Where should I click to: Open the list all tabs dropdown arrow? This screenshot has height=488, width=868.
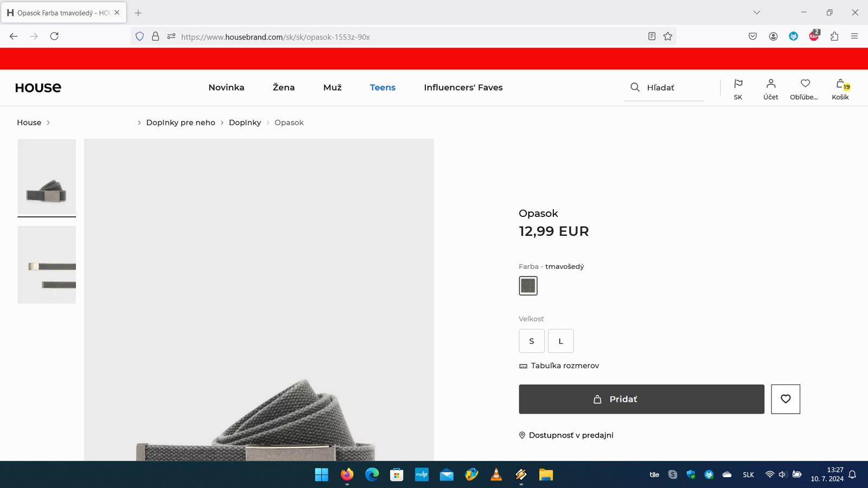757,12
